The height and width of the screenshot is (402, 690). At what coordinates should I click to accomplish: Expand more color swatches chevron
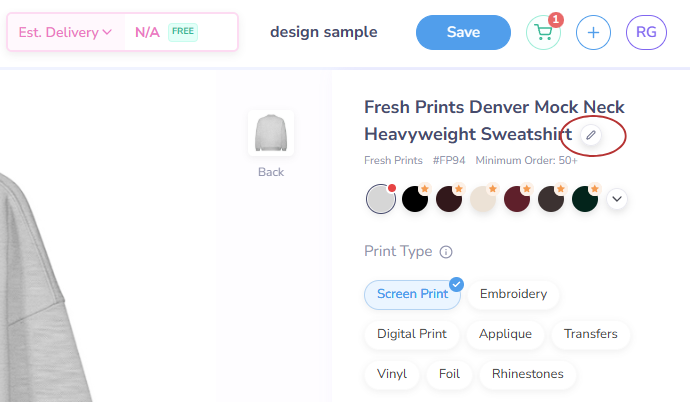pyautogui.click(x=617, y=199)
